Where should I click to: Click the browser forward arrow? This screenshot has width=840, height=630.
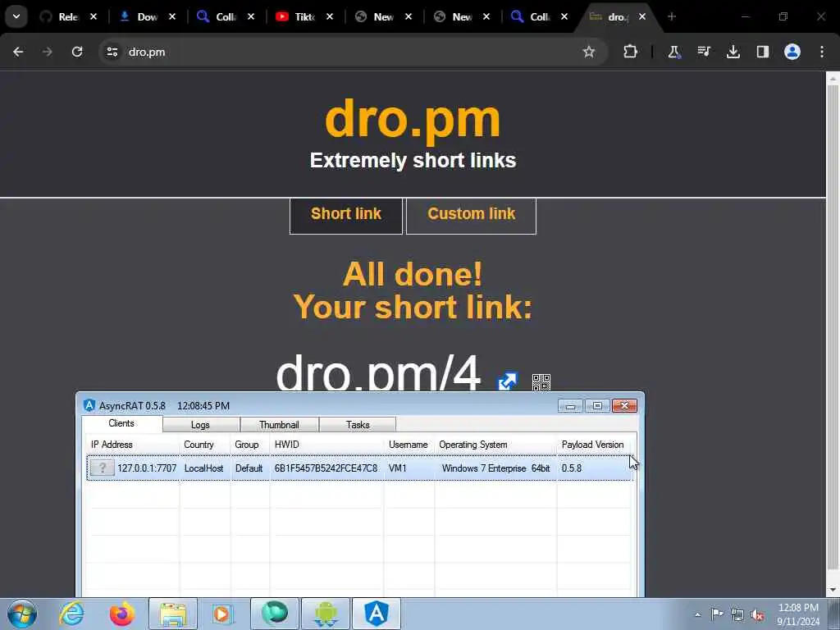(48, 52)
